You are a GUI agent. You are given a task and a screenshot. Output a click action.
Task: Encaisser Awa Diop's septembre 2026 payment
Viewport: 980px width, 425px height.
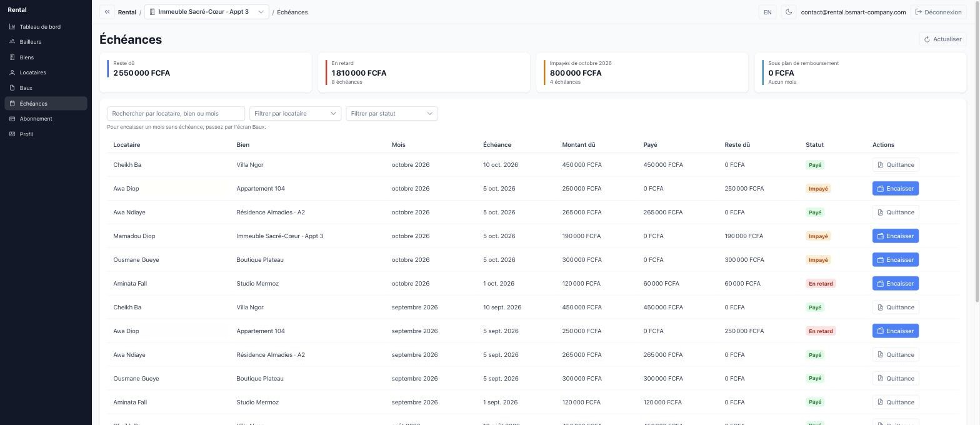tap(895, 331)
